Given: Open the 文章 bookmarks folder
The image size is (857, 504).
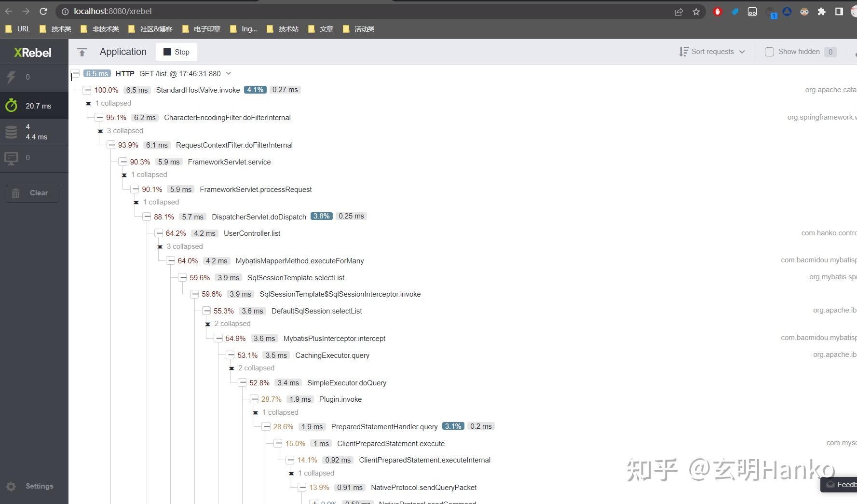Looking at the screenshot, I should click(321, 29).
